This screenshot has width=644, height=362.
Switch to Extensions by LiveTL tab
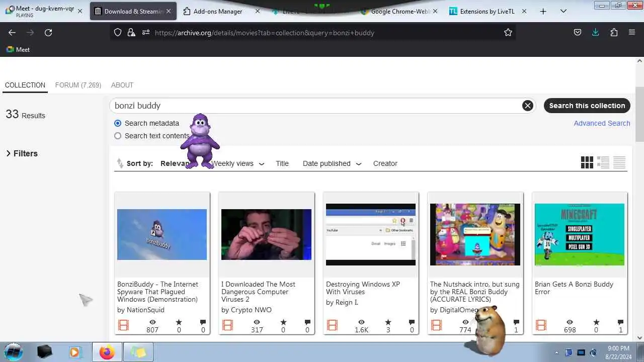(487, 11)
